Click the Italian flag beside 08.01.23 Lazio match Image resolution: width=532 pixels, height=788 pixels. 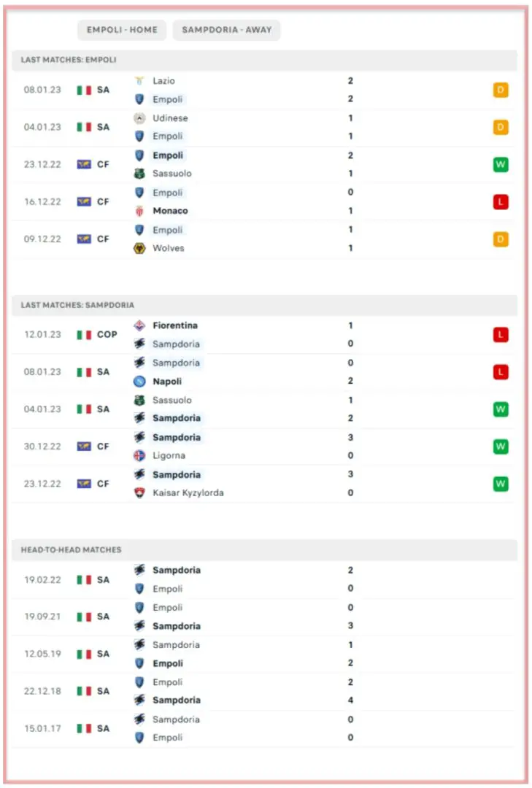point(84,90)
